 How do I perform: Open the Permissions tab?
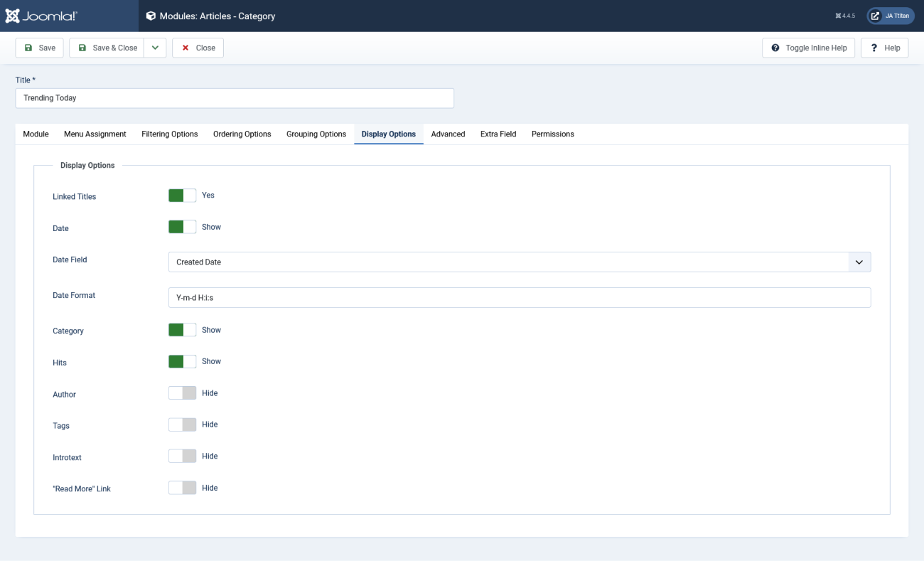[x=553, y=134]
